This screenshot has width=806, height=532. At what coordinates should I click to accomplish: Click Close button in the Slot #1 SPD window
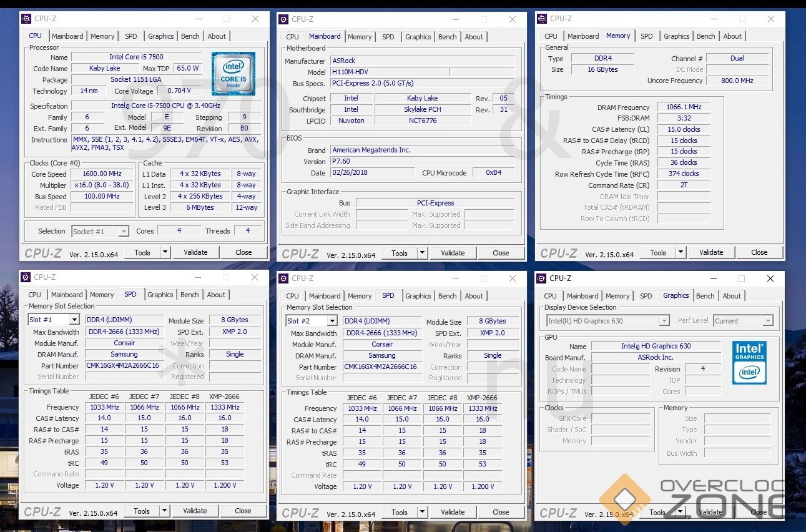[x=243, y=511]
